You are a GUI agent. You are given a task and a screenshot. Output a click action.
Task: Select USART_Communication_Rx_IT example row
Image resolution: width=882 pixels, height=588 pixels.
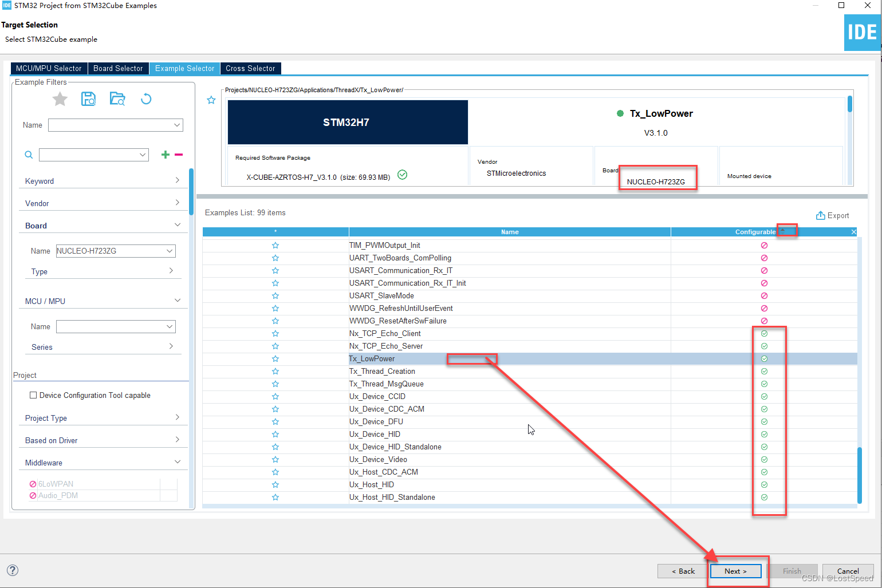(530, 270)
